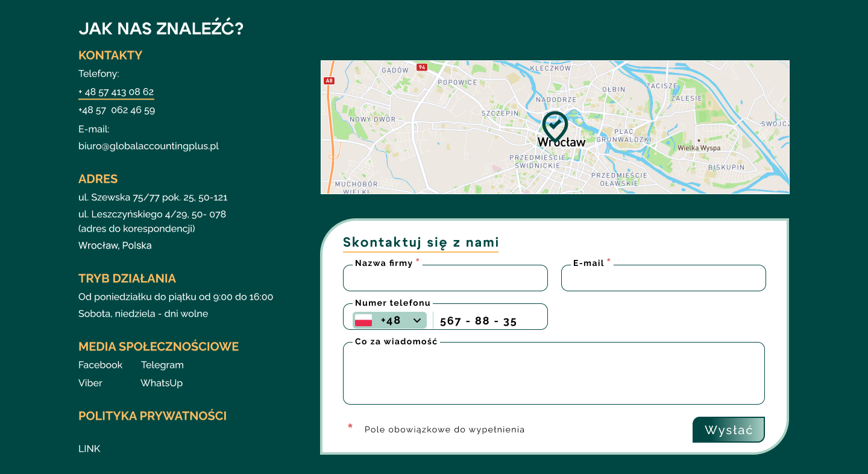The image size is (868, 474).
Task: Open the Viber link
Action: point(90,383)
